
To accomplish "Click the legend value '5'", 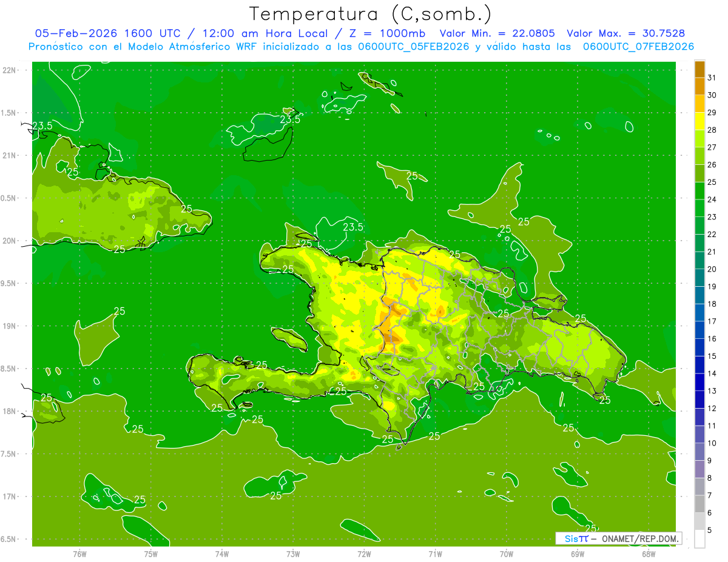I will 710,530.
